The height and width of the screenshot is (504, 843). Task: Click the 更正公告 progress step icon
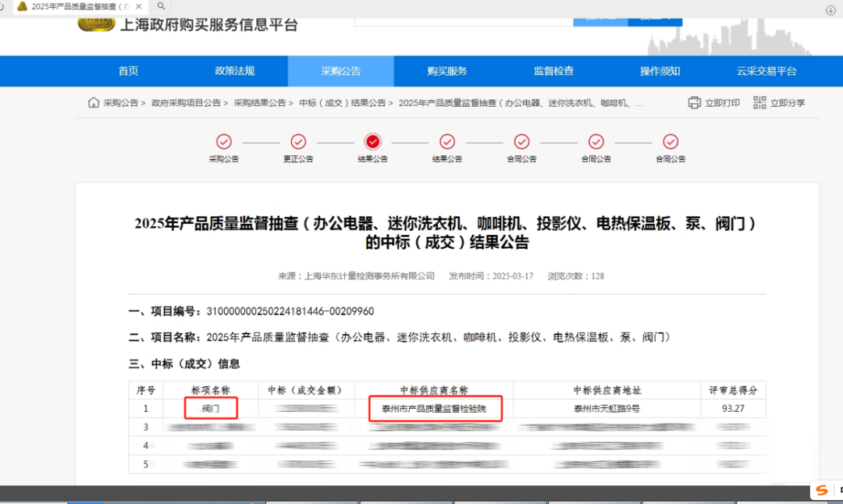tap(298, 143)
